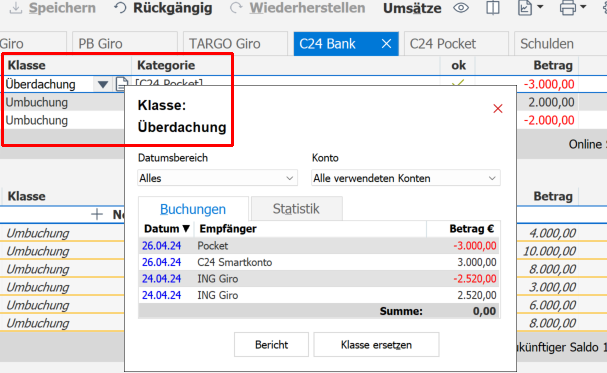Click the Klasse ersetzen button
This screenshot has height=373, width=607.
coord(376,345)
